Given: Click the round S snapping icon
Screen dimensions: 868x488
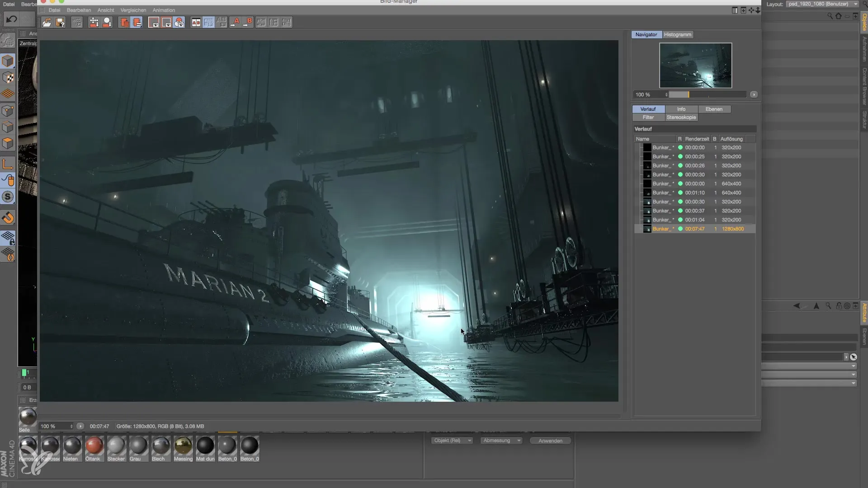Looking at the screenshot, I should (x=8, y=197).
